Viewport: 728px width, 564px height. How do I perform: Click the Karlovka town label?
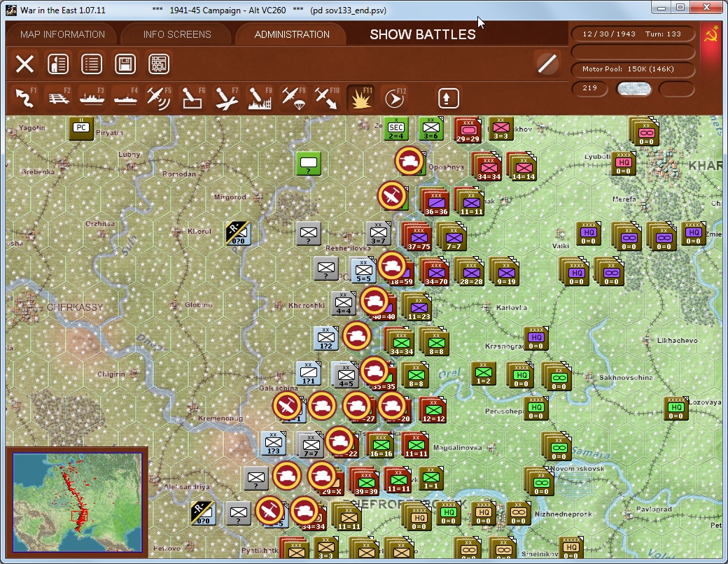coord(511,307)
